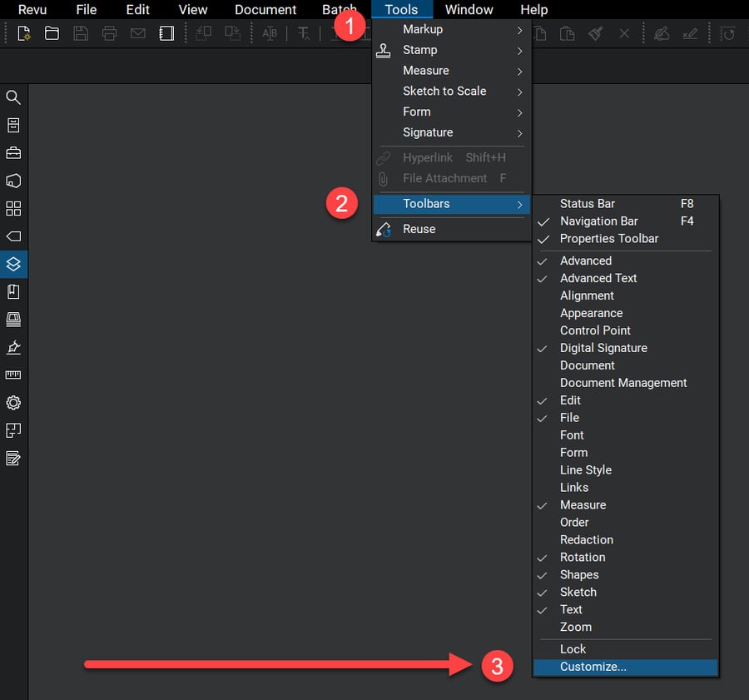Select Lock in the Toolbars submenu
The image size is (749, 700).
point(573,648)
